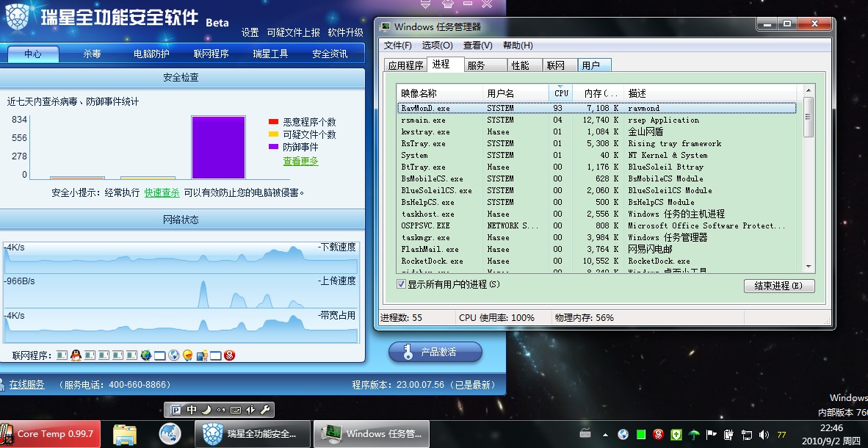Sort by 映像名称 column header

pyautogui.click(x=440, y=93)
